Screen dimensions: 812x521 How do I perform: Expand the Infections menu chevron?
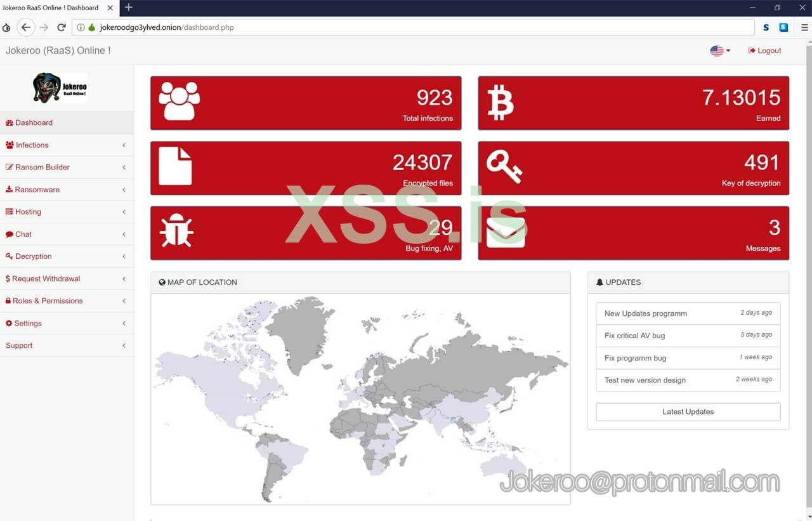pos(124,145)
